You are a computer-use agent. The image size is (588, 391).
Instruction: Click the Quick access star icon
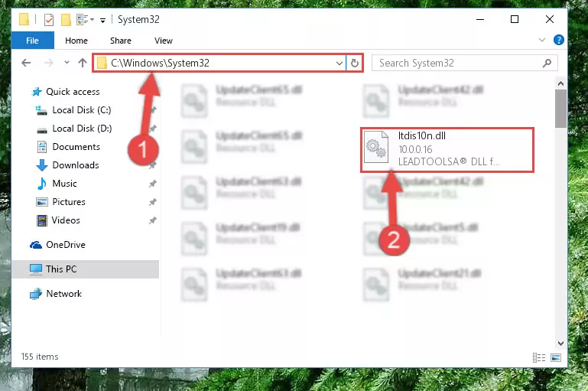pos(37,92)
